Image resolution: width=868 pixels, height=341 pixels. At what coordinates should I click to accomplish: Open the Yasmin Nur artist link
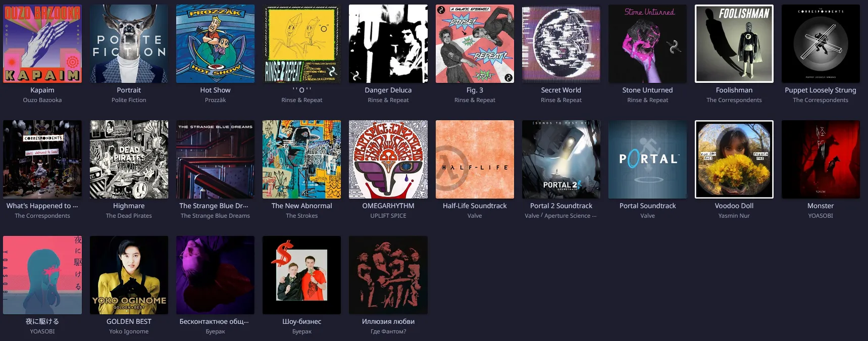pos(734,216)
